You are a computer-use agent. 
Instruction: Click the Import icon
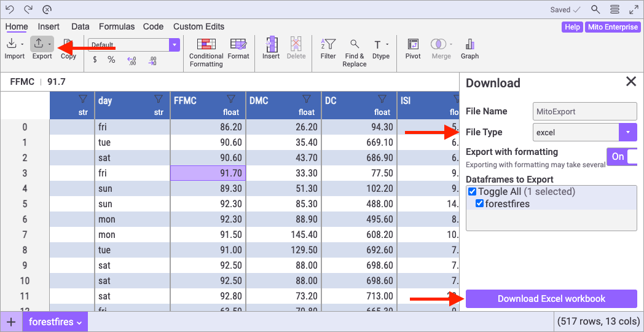tap(12, 44)
